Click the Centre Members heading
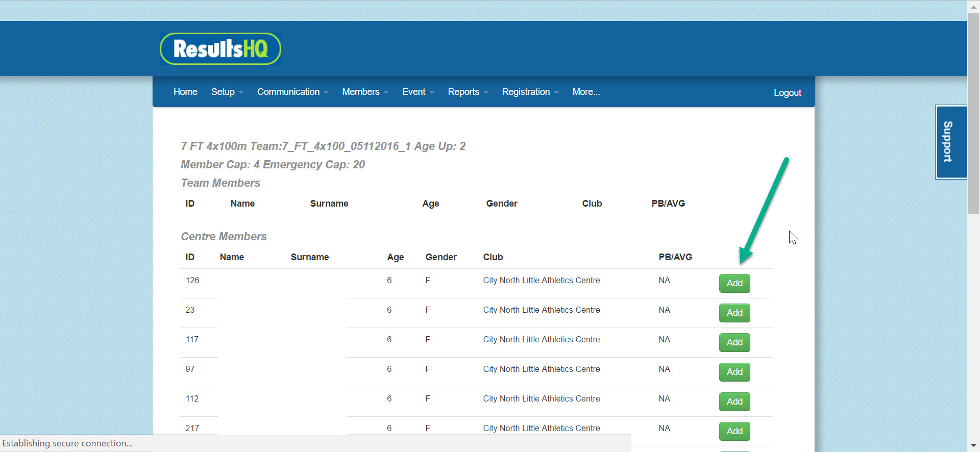 pos(224,237)
